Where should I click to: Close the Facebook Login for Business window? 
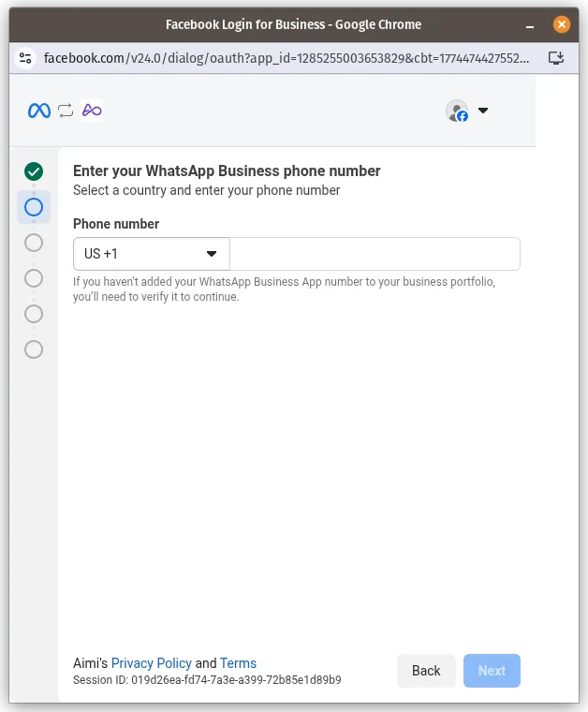(561, 24)
